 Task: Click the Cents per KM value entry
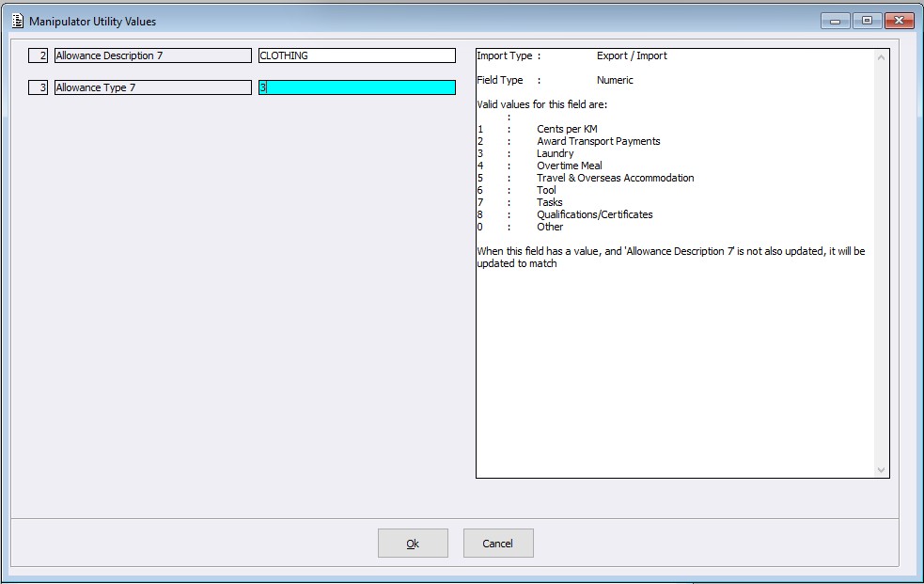pos(567,129)
